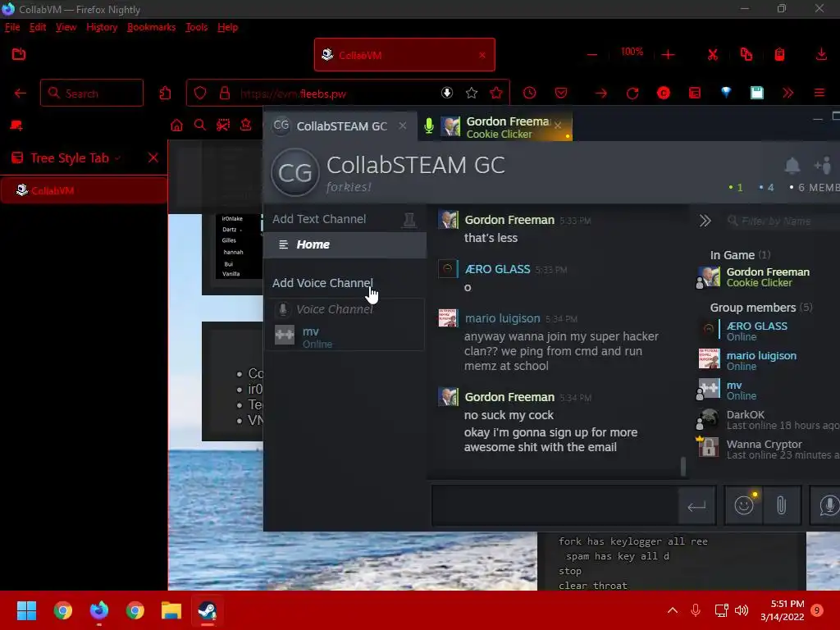The height and width of the screenshot is (630, 840).
Task: Switch to the Gordon Freeman chat tab
Action: (495, 127)
